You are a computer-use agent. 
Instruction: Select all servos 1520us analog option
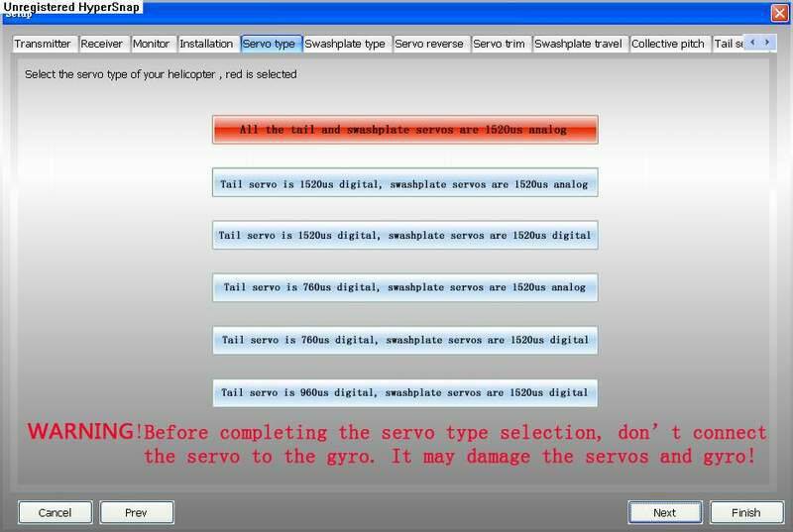(x=404, y=130)
